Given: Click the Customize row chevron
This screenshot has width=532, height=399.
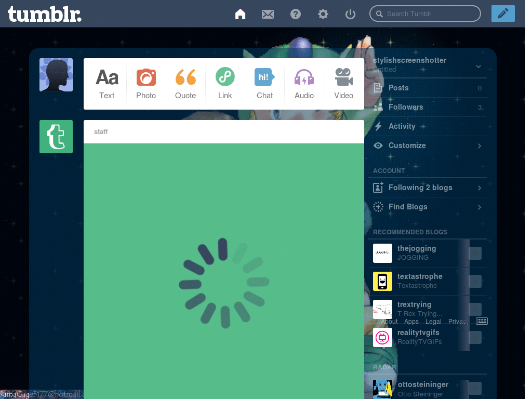Looking at the screenshot, I should [480, 146].
